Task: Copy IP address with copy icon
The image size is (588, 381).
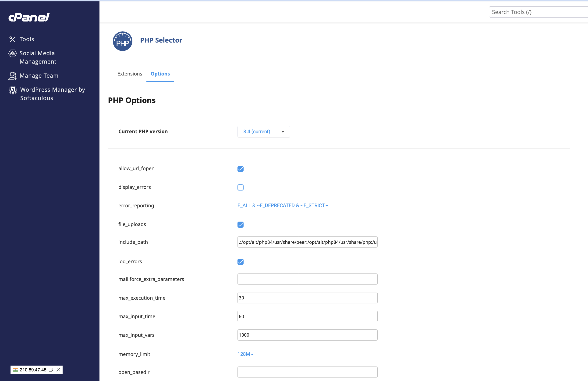Action: pyautogui.click(x=51, y=370)
